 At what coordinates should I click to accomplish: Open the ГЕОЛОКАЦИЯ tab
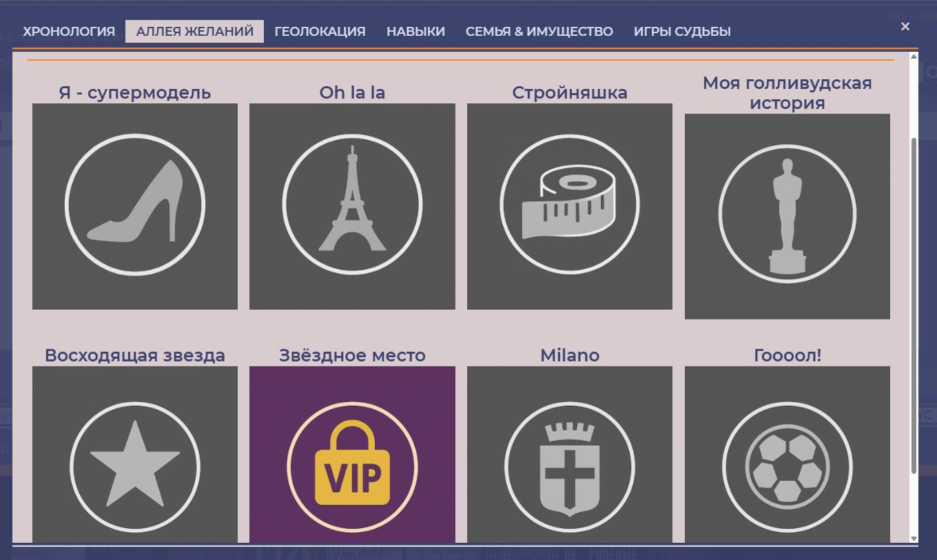coord(320,30)
